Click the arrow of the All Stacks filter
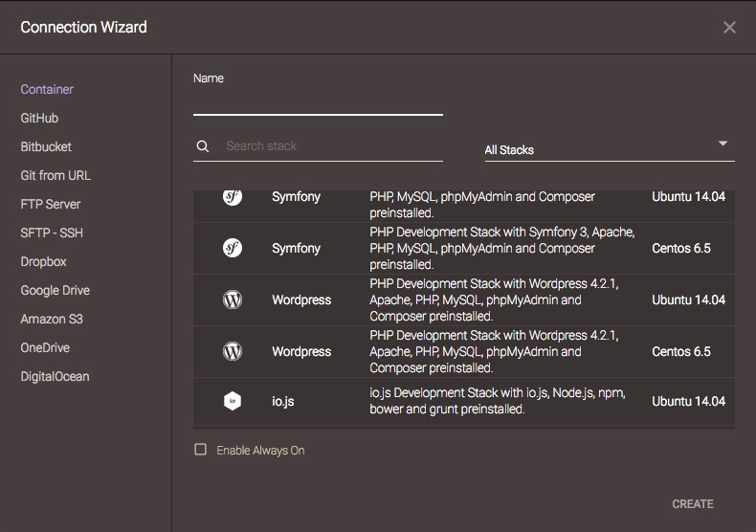This screenshot has width=756, height=532. [x=723, y=144]
